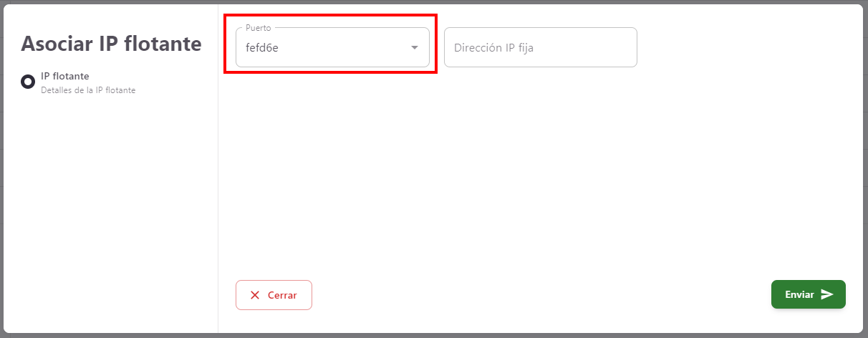Expand the Puerto dropdown arrow
The image size is (868, 338).
tap(414, 48)
